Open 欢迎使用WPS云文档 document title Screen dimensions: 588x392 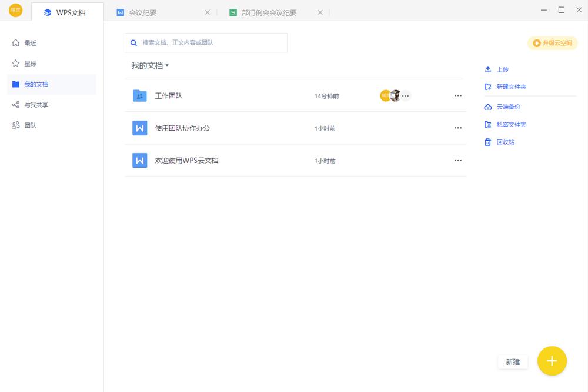pos(186,160)
